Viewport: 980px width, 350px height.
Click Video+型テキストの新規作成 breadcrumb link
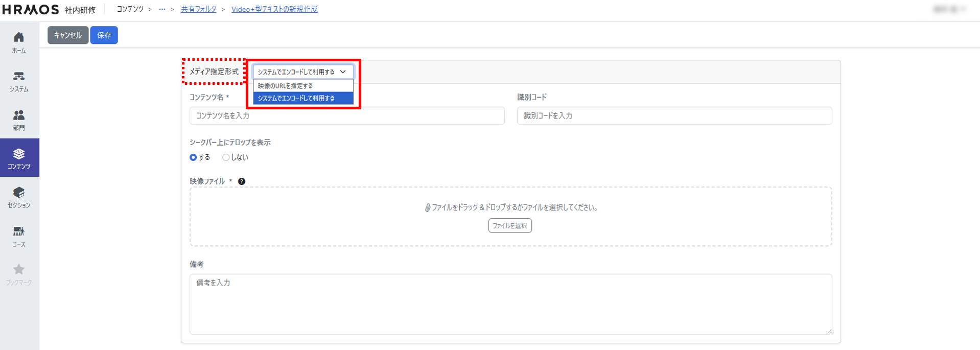click(x=274, y=9)
